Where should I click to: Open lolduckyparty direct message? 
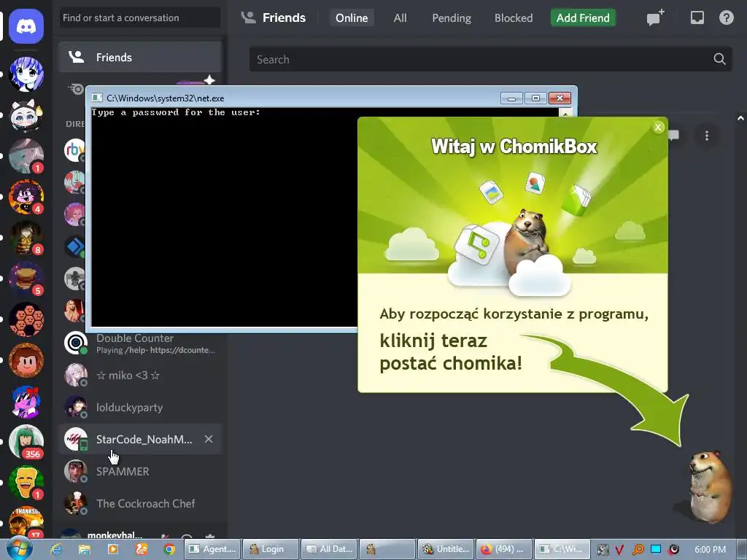tap(140, 407)
